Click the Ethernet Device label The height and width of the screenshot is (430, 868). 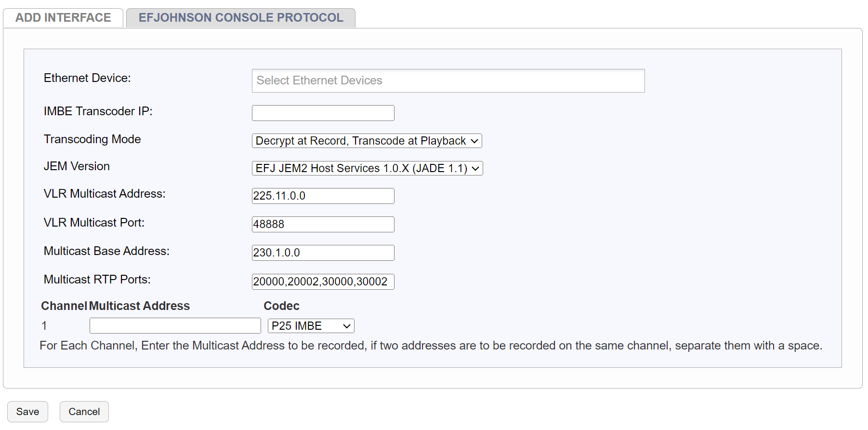[87, 78]
